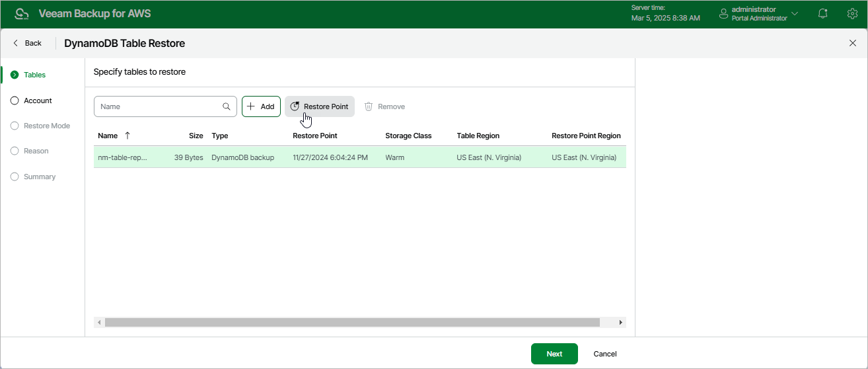Close the DynamoDB Table Restore wizard
The width and height of the screenshot is (868, 369).
852,43
